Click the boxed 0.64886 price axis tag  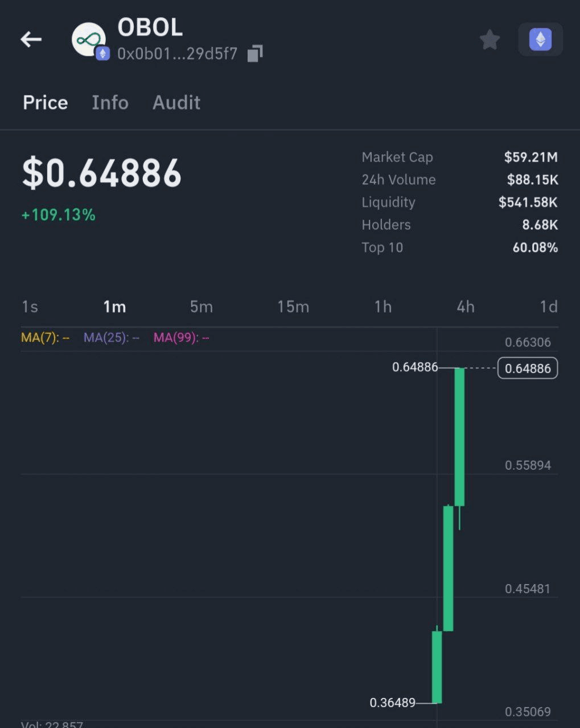(528, 369)
